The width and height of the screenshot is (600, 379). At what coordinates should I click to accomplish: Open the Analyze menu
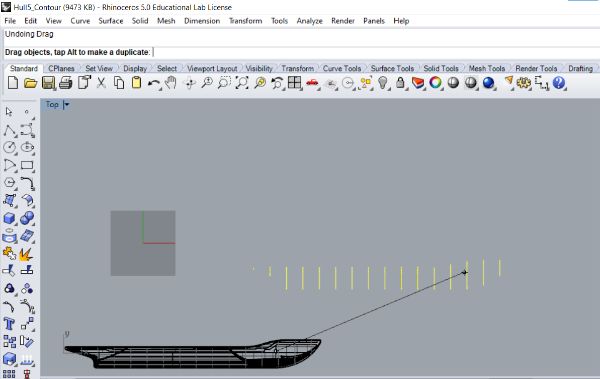310,21
